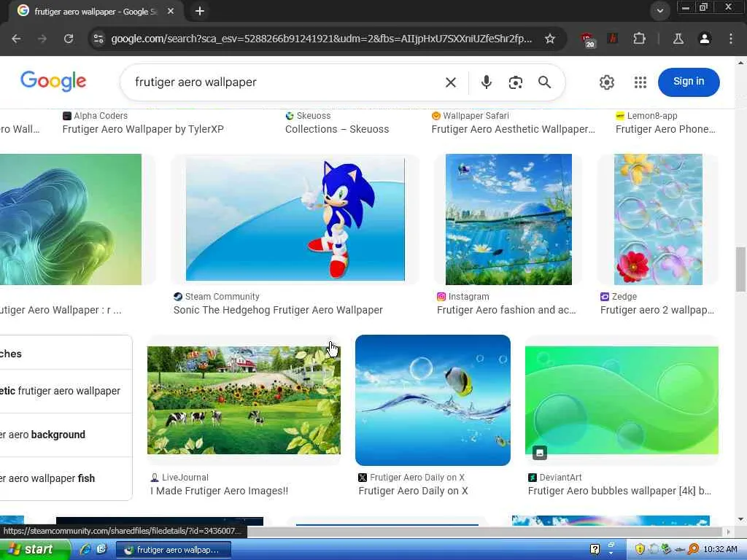Click I Made Frutiger Aero Images!! title
The height and width of the screenshot is (560, 747).
point(219,491)
